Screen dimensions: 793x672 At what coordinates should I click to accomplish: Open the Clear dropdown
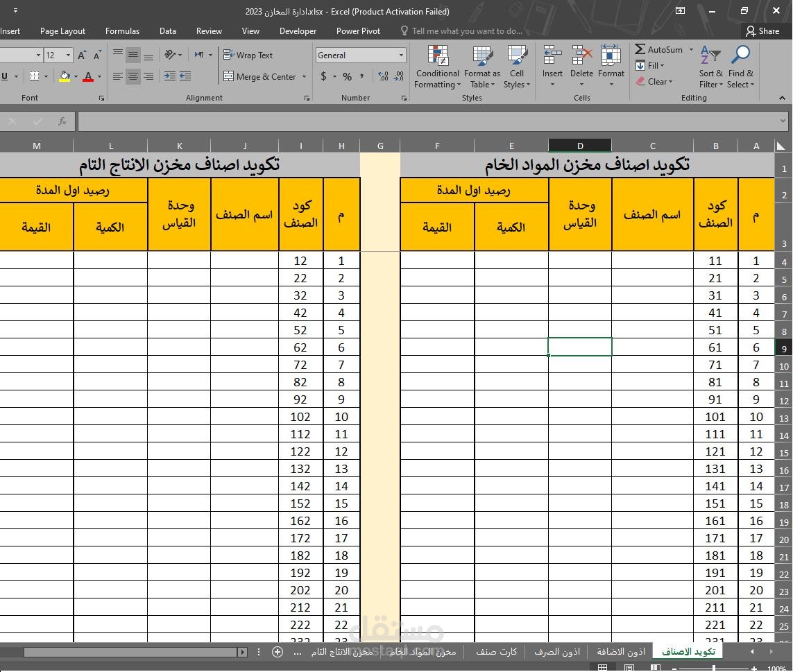point(654,81)
